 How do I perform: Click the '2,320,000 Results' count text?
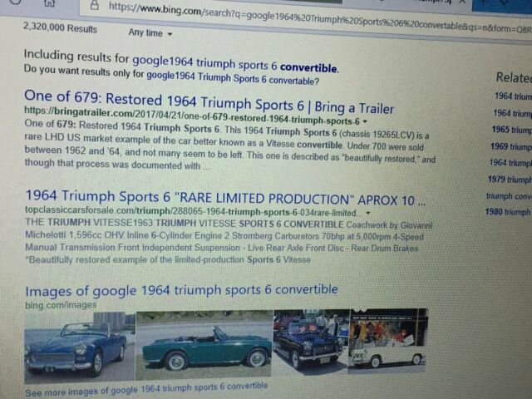60,27
